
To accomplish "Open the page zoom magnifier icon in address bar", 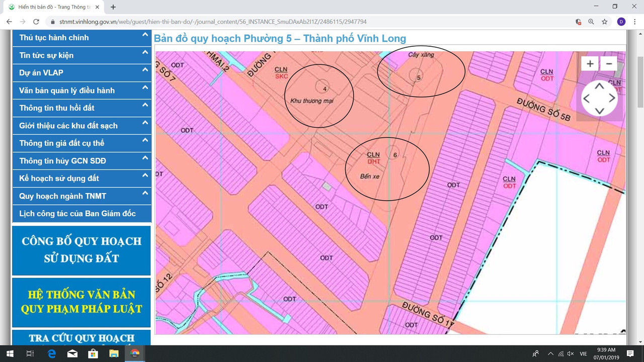I will click(591, 22).
